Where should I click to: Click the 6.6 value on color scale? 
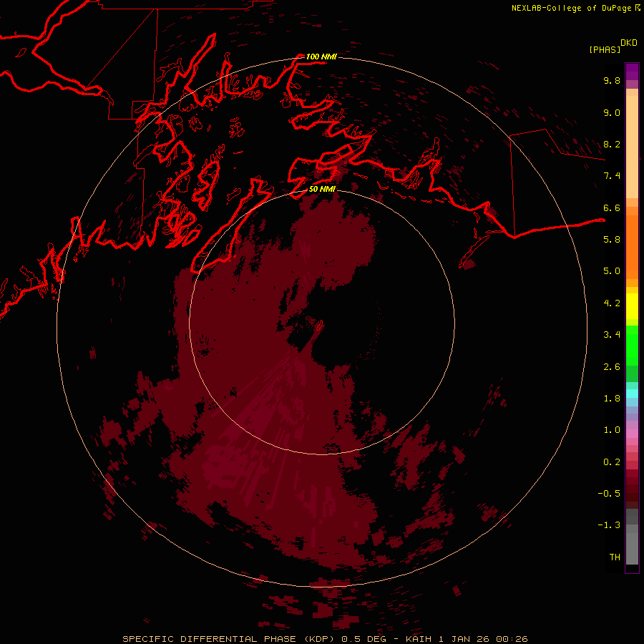tap(612, 208)
